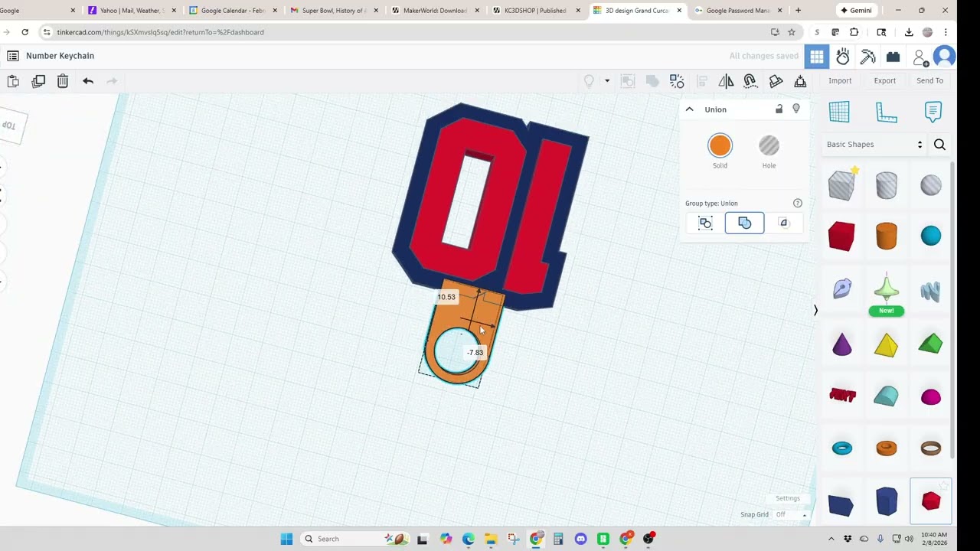
Task: Rename the design title Number Keychain
Action: 60,56
